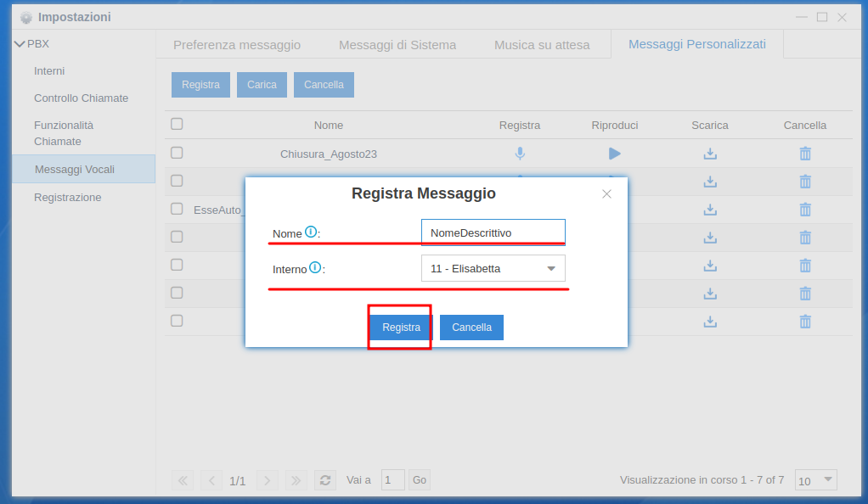The height and width of the screenshot is (504, 868).
Task: Click the Go pagination button
Action: pos(420,480)
